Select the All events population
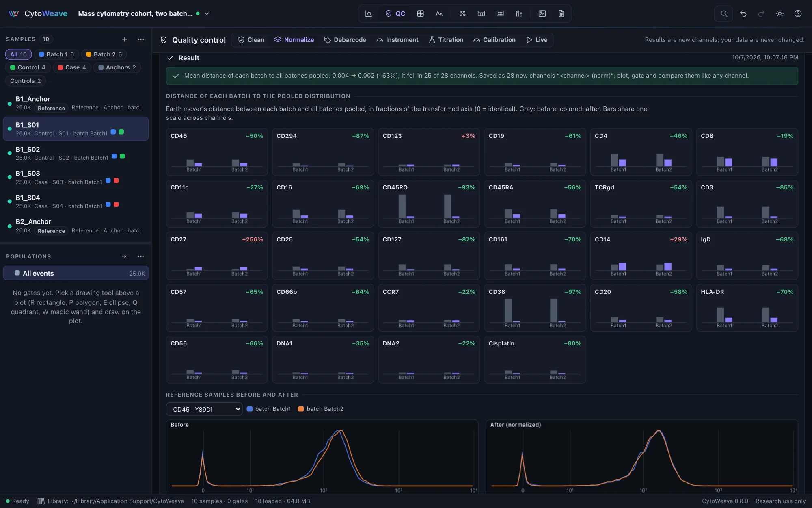Screen dimensions: 812x508 pos(76,273)
